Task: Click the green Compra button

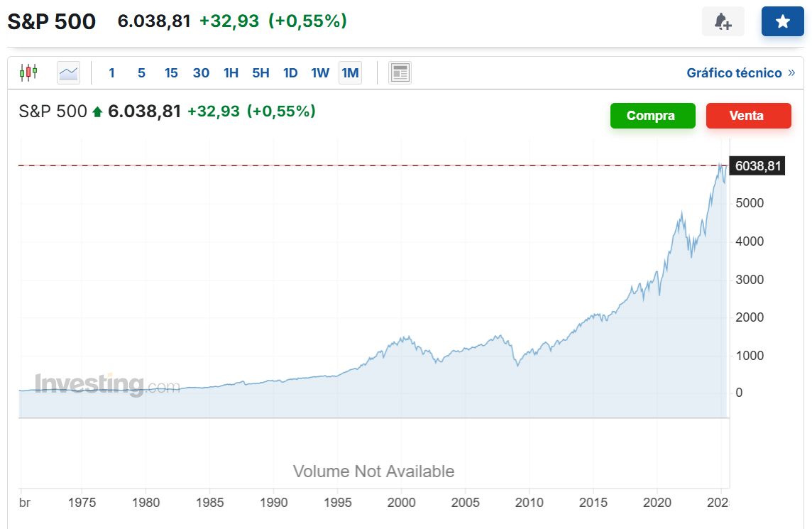Action: coord(652,116)
